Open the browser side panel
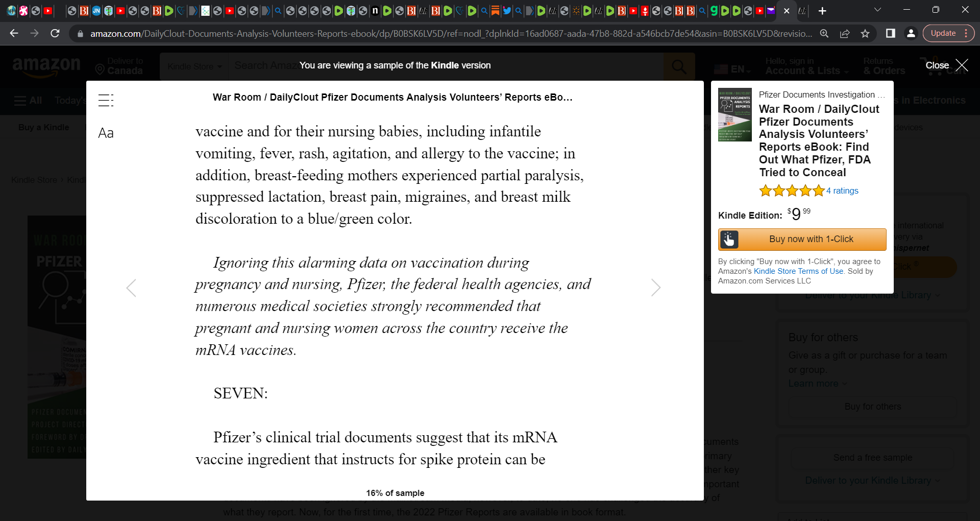Screen dimensions: 980x521 (x=891, y=33)
